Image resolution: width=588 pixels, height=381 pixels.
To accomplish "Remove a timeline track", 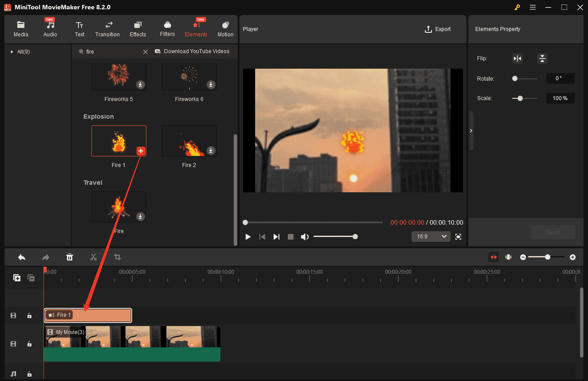I will click(x=31, y=278).
